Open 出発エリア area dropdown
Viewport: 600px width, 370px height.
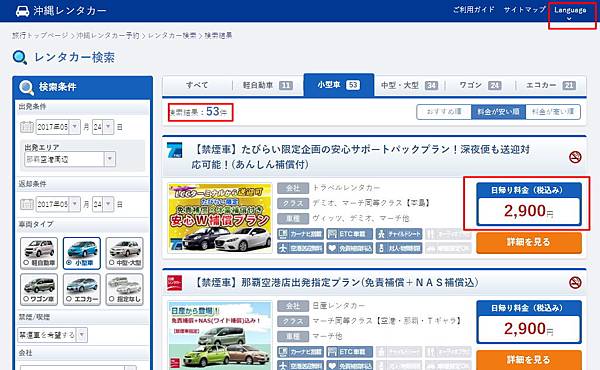(x=70, y=159)
